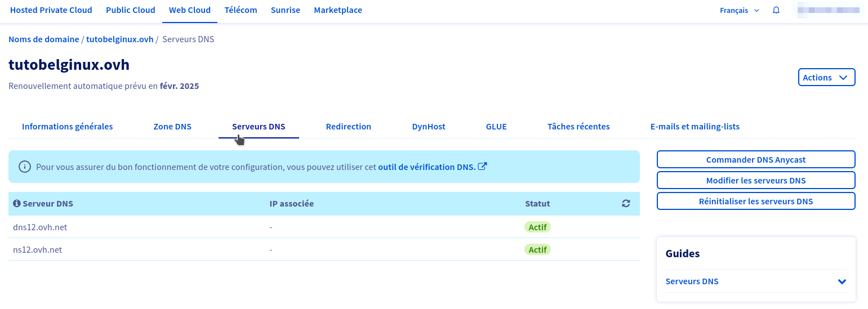Open the GLUE tab
This screenshot has height=309, width=868.
pyautogui.click(x=496, y=127)
